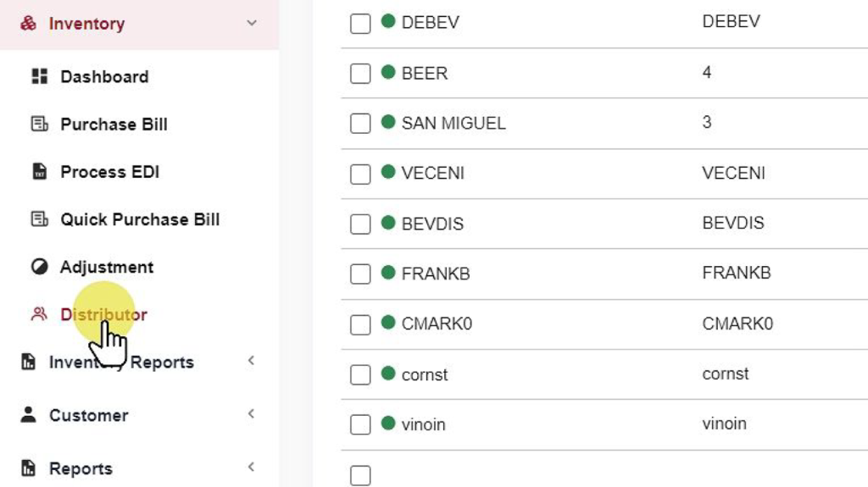
Task: Click the Process EDI file icon
Action: [39, 172]
